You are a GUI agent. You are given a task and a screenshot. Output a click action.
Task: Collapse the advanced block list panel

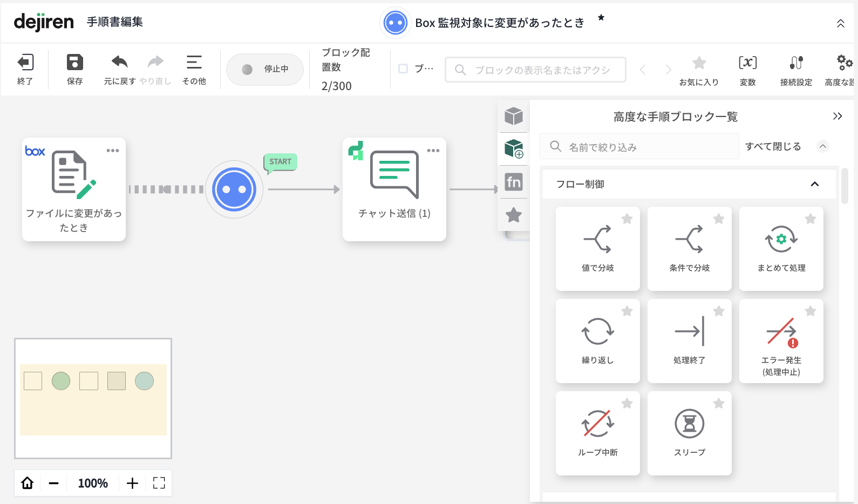[837, 117]
